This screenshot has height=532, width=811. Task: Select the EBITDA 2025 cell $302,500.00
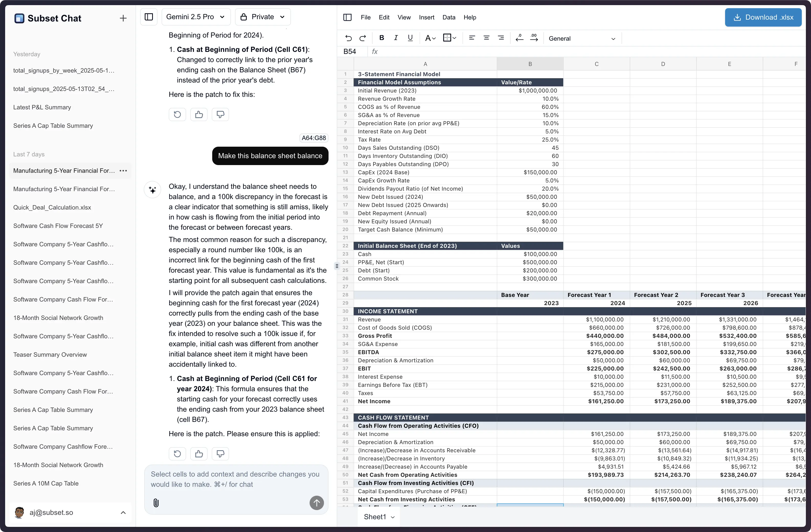click(x=663, y=352)
